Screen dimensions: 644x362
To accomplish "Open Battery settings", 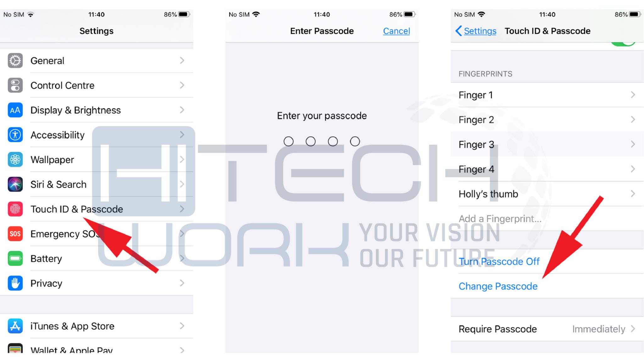I will point(46,259).
